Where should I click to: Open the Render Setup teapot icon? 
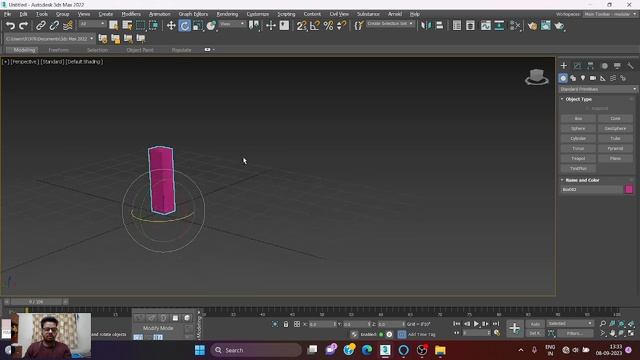[x=532, y=26]
